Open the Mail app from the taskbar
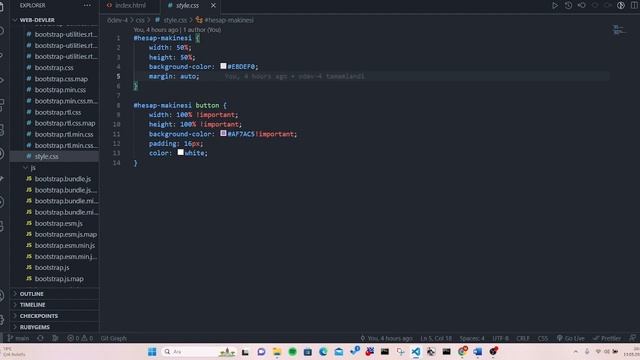Screen dimensions: 640x360 339,351
